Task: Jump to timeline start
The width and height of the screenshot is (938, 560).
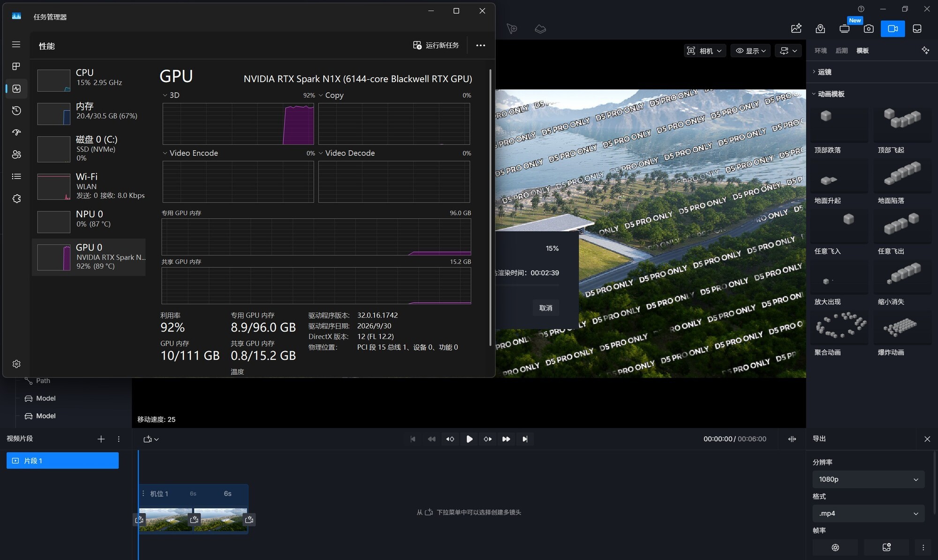Action: 413,439
